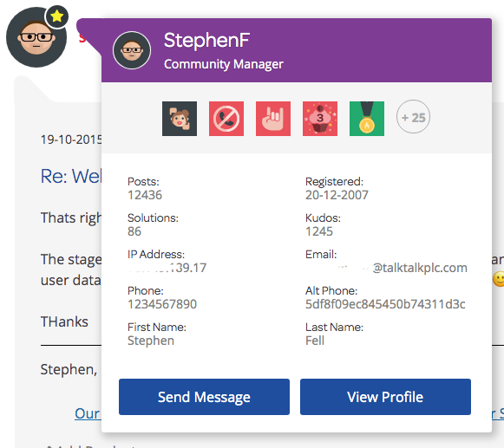
Task: Click the 'Our' signature link below post
Action: click(88, 413)
